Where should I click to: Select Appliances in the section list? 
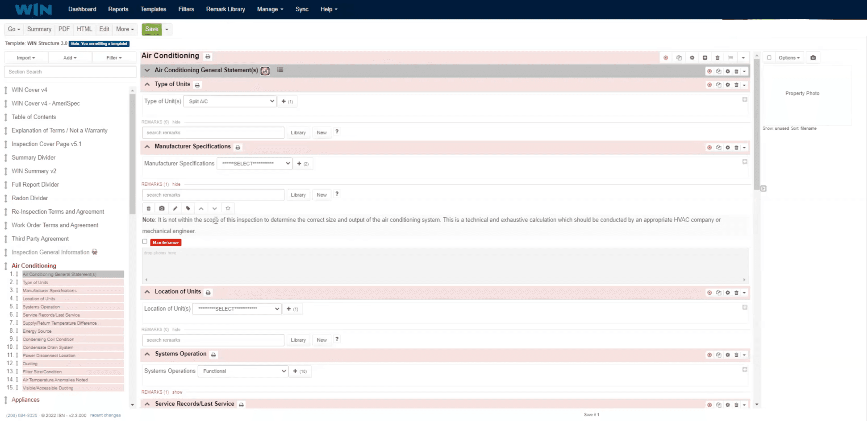[25, 400]
